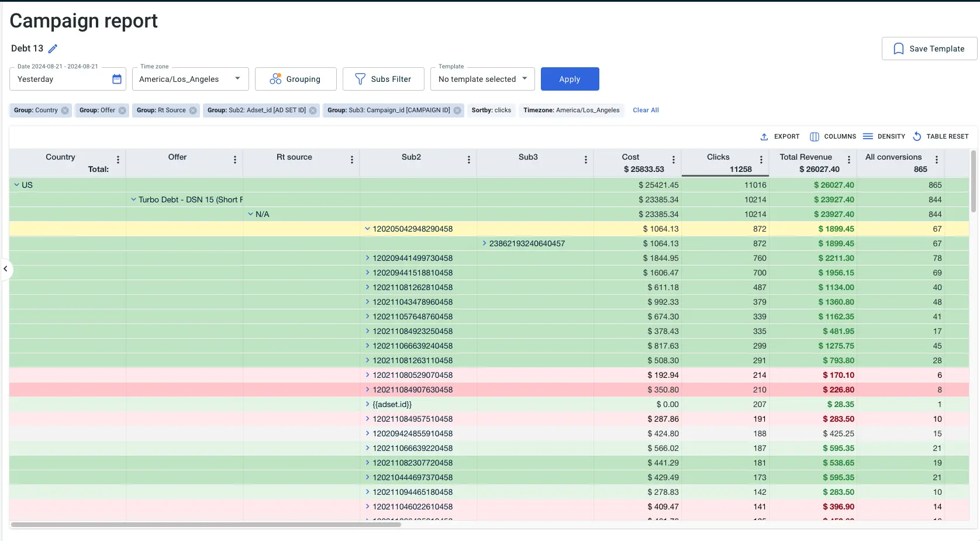
Task: Open Sub3 column options menu
Action: point(586,160)
